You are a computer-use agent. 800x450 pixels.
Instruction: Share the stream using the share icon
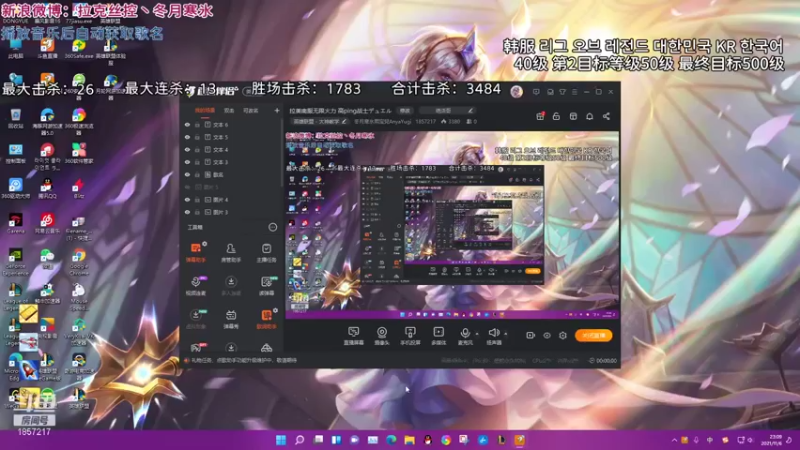(606, 116)
